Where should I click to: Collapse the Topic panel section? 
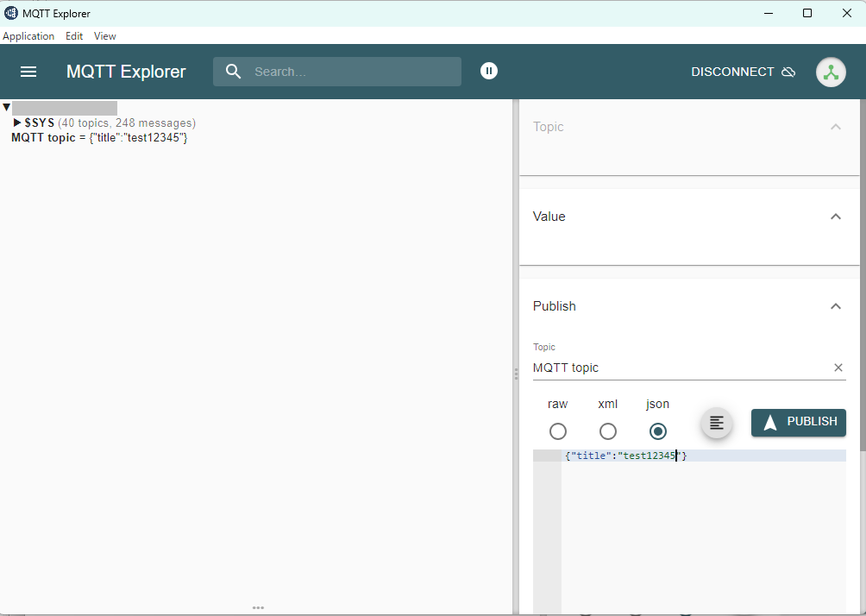click(x=835, y=127)
